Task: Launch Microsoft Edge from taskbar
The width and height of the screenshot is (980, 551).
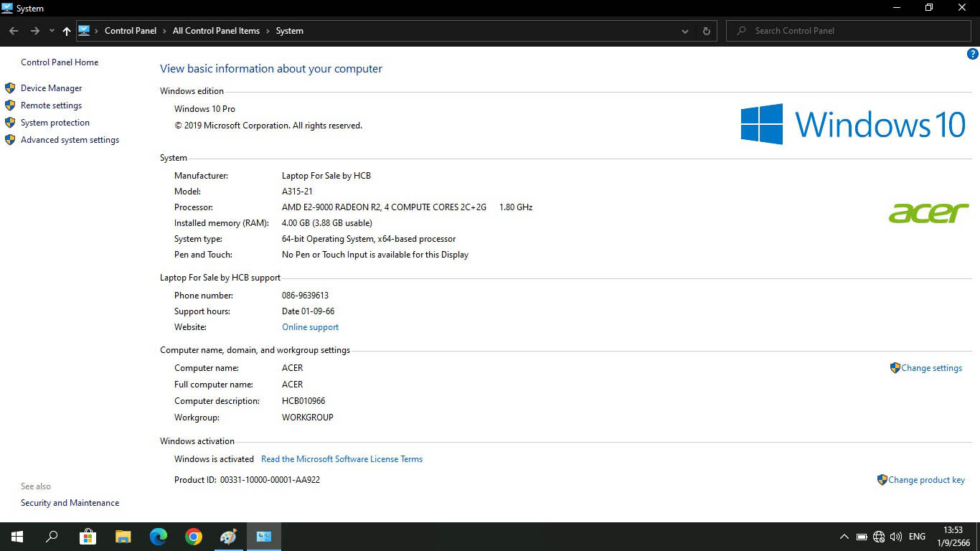Action: 159,537
